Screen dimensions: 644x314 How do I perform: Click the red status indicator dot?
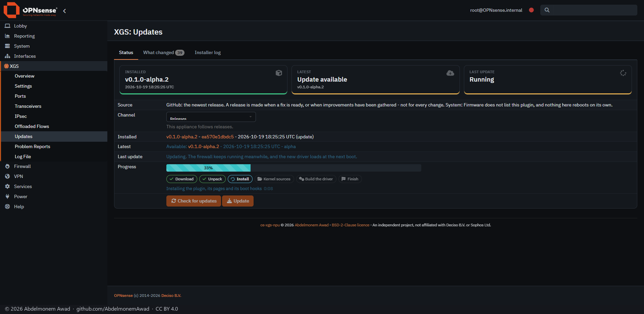531,10
